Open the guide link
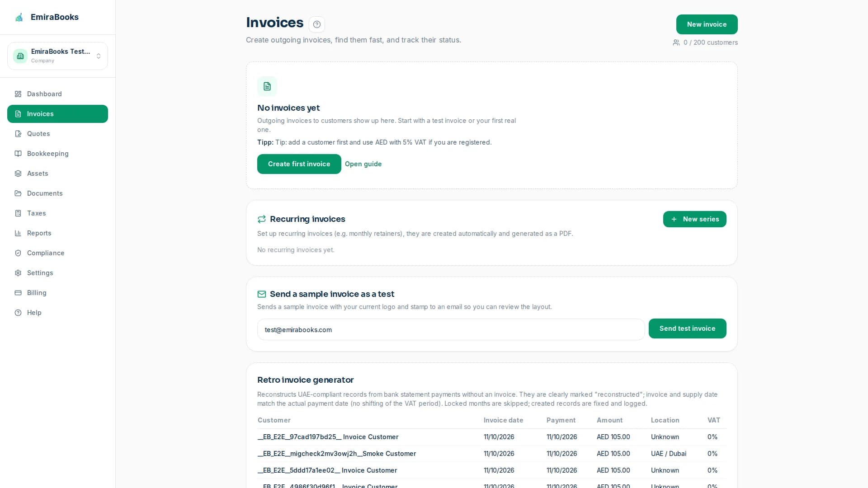This screenshot has width=868, height=488. point(363,164)
